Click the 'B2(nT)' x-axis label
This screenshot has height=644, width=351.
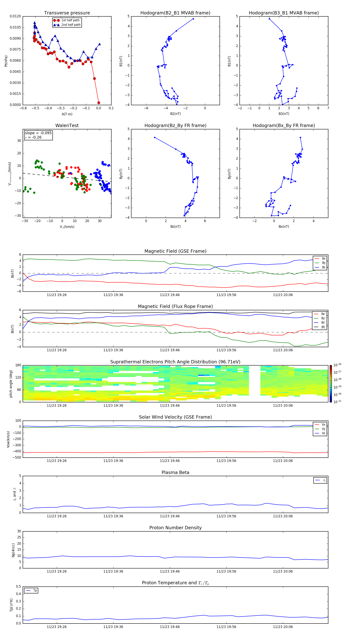pyautogui.click(x=175, y=114)
